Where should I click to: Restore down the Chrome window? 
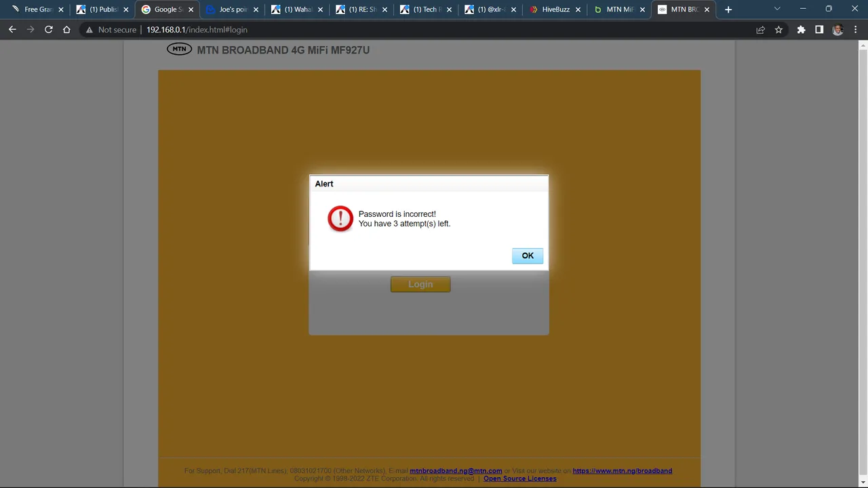(x=829, y=9)
